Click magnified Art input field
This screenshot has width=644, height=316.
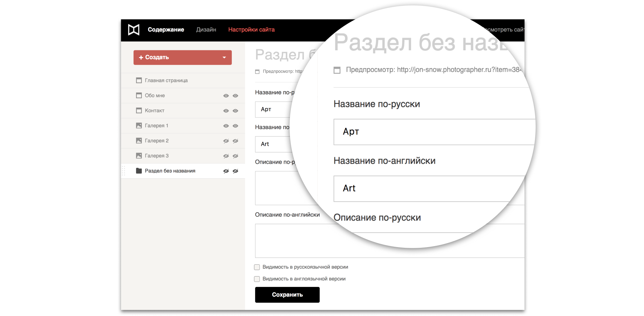[x=429, y=189]
